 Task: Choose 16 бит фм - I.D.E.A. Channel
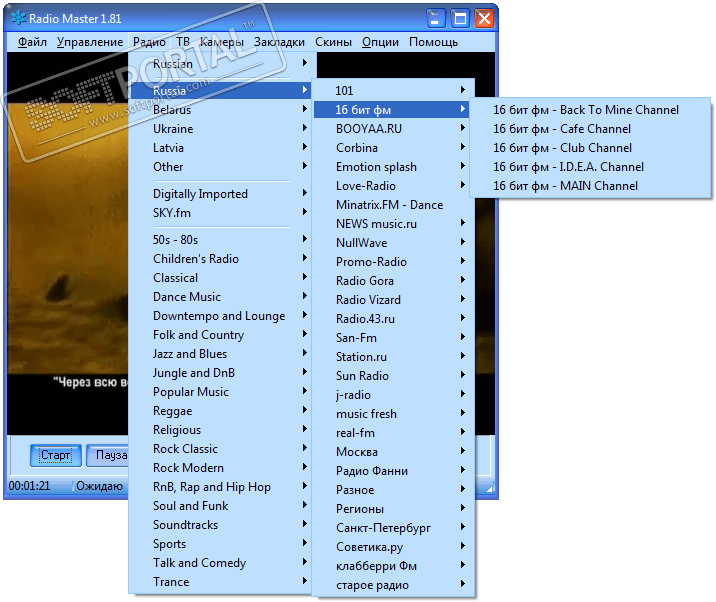590,167
